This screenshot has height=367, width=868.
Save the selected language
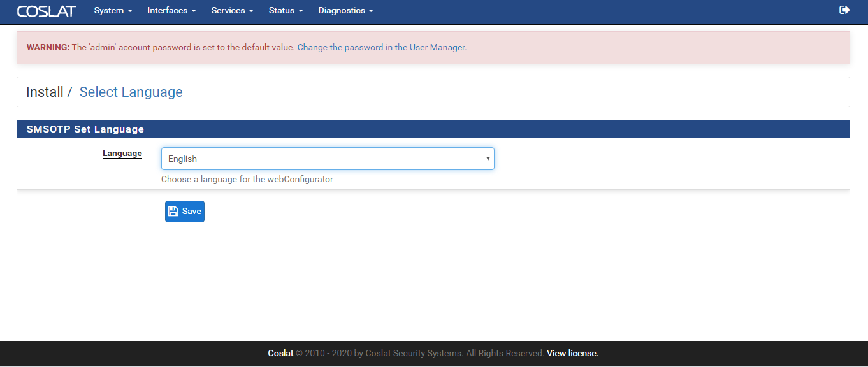click(x=185, y=212)
